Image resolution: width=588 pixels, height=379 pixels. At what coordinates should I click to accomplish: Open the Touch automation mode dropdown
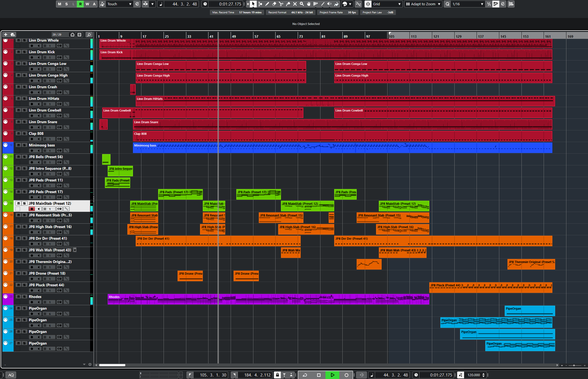click(119, 4)
